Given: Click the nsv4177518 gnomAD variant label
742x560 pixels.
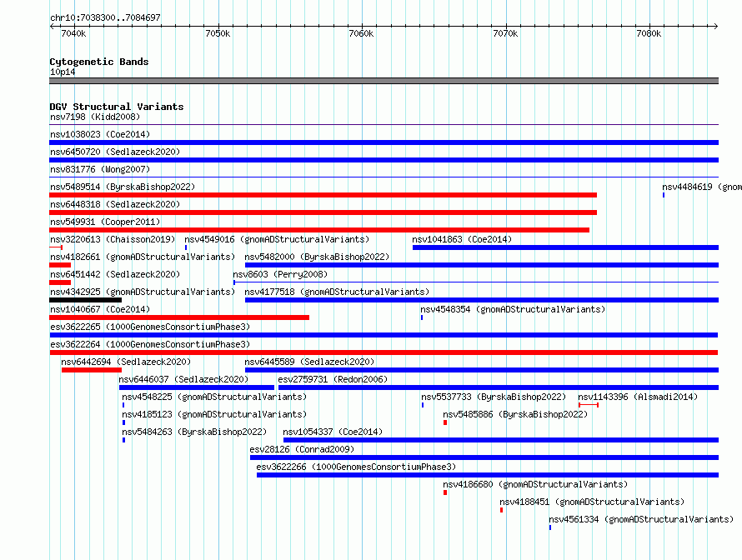Looking at the screenshot, I should click(x=337, y=292).
